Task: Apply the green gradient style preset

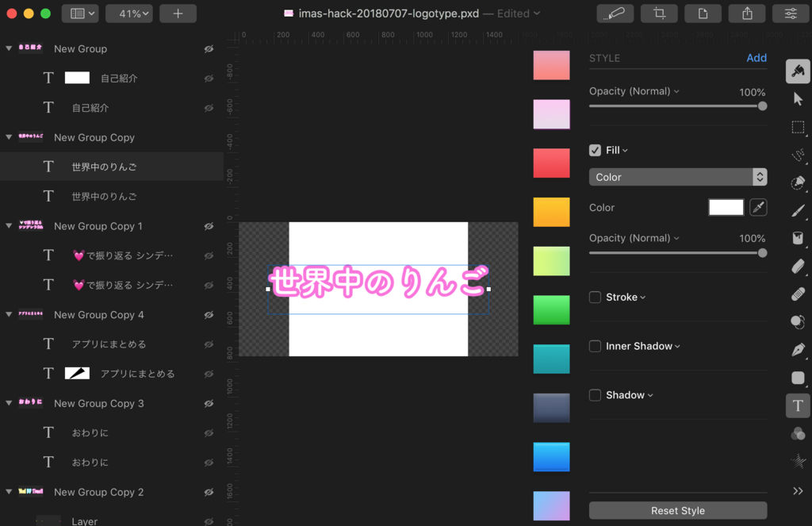Action: click(552, 310)
